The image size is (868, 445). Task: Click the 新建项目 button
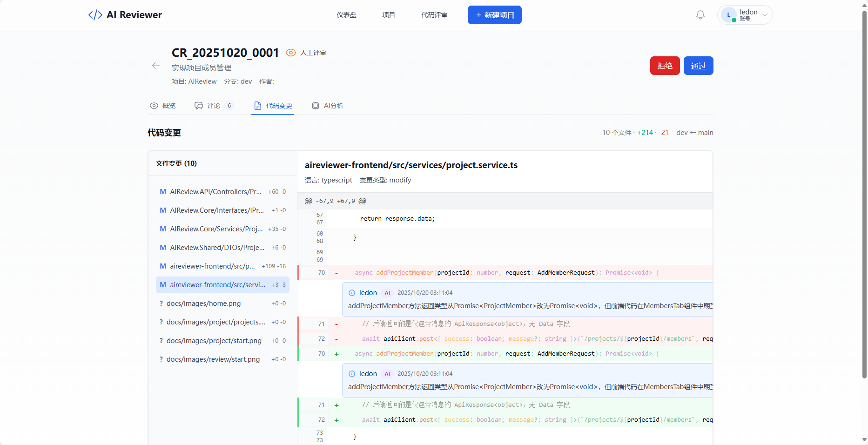click(495, 15)
